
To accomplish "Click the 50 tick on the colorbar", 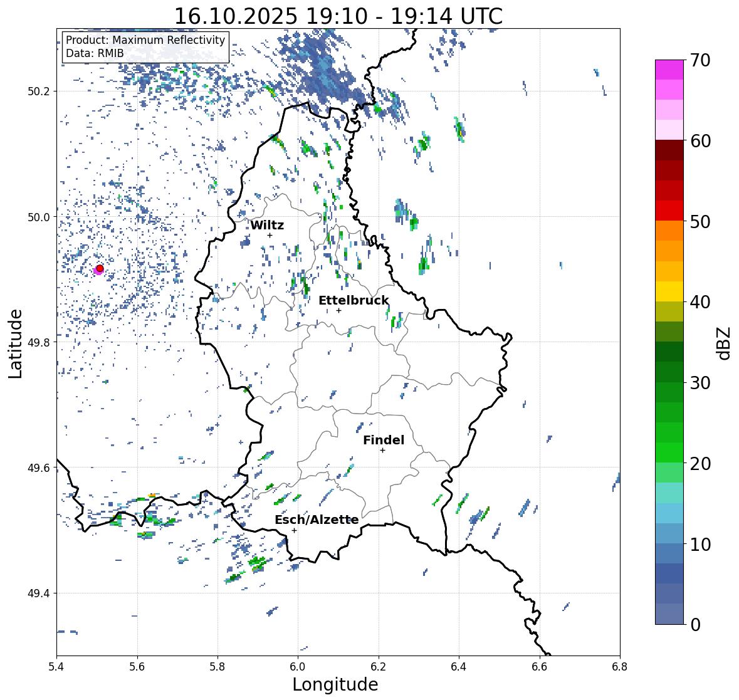I will [700, 221].
